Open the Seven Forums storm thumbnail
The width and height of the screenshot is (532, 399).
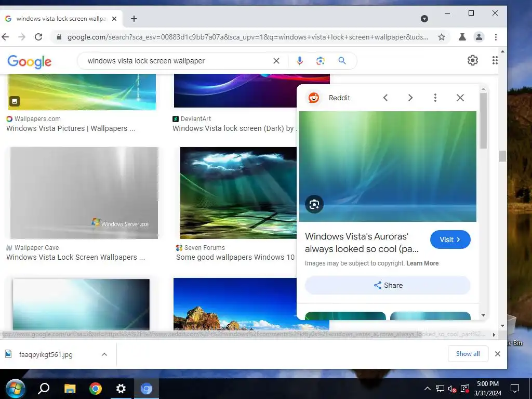tap(238, 193)
